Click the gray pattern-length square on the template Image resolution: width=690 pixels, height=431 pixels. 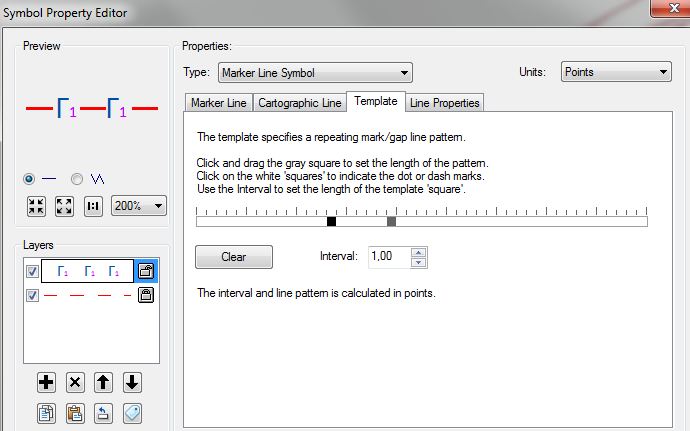coord(391,221)
